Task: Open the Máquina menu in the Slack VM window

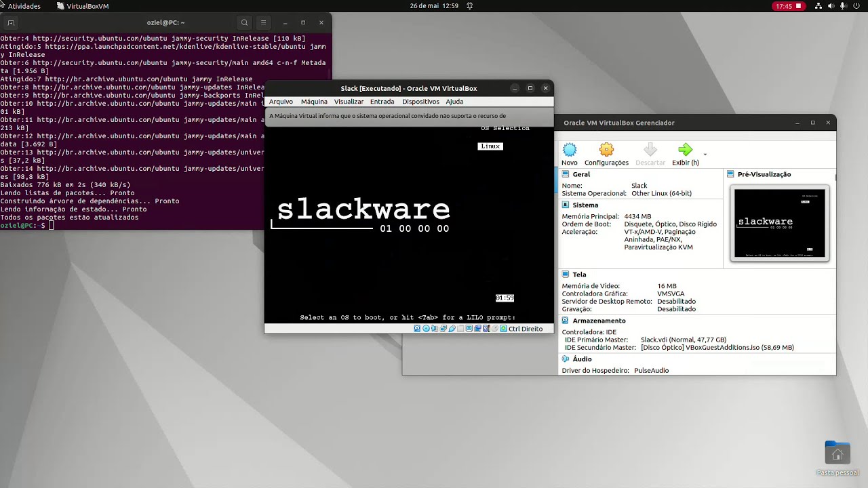Action: (x=314, y=102)
